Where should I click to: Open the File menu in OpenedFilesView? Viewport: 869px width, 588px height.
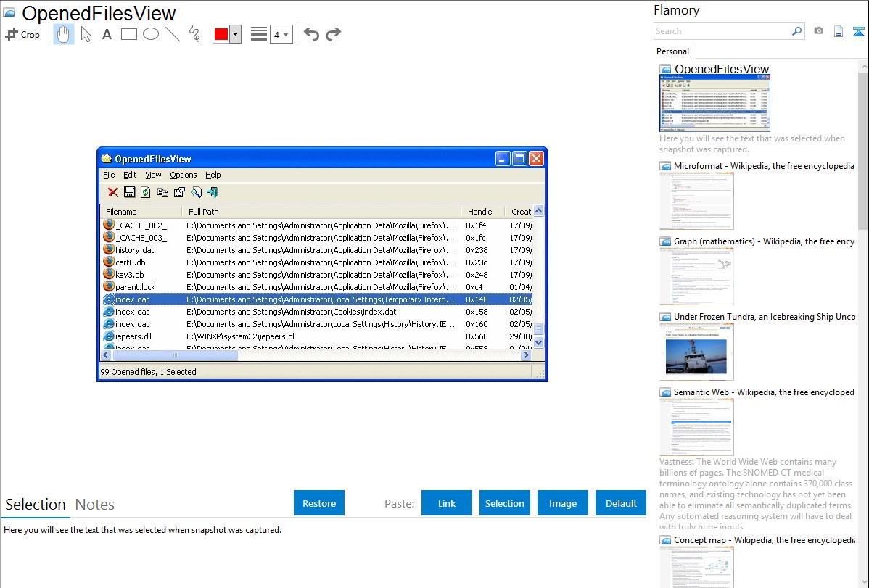click(x=110, y=175)
